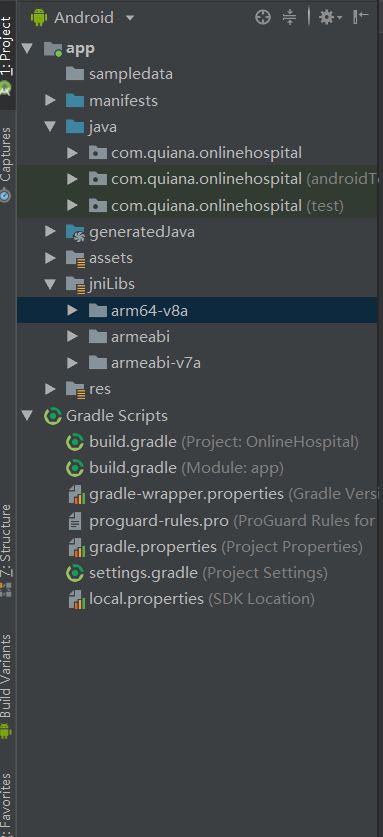Expand the res folder
This screenshot has height=837, width=383.
[x=50, y=389]
